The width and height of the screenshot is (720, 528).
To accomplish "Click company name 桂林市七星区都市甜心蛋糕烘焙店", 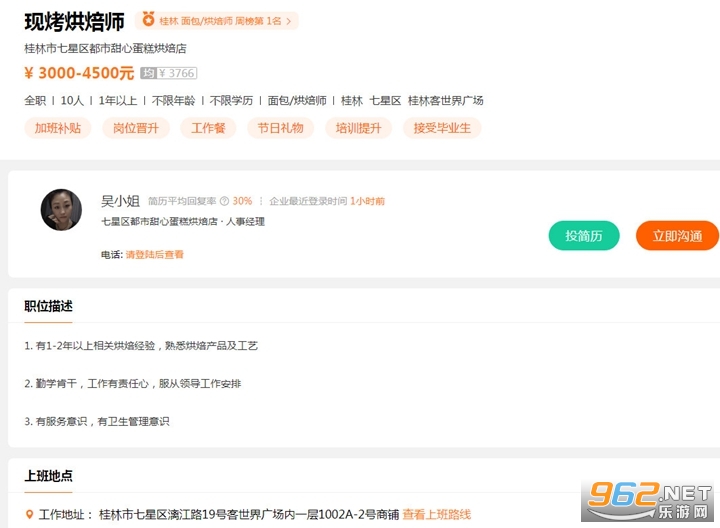I will coord(106,48).
